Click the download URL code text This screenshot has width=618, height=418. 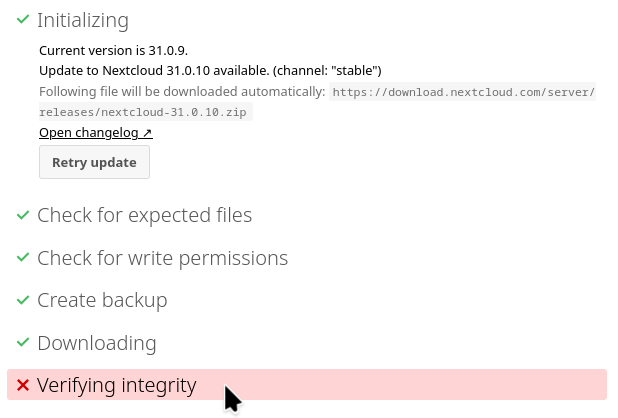(x=463, y=92)
